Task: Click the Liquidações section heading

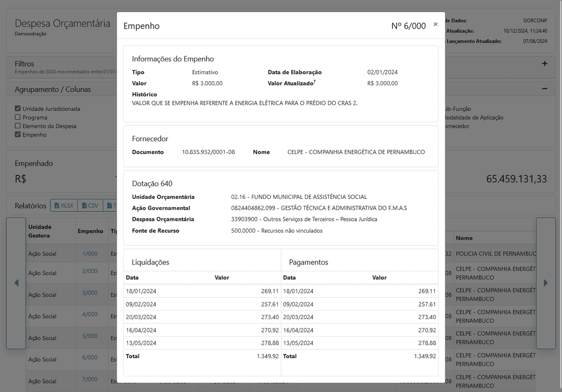Action: pyautogui.click(x=150, y=262)
